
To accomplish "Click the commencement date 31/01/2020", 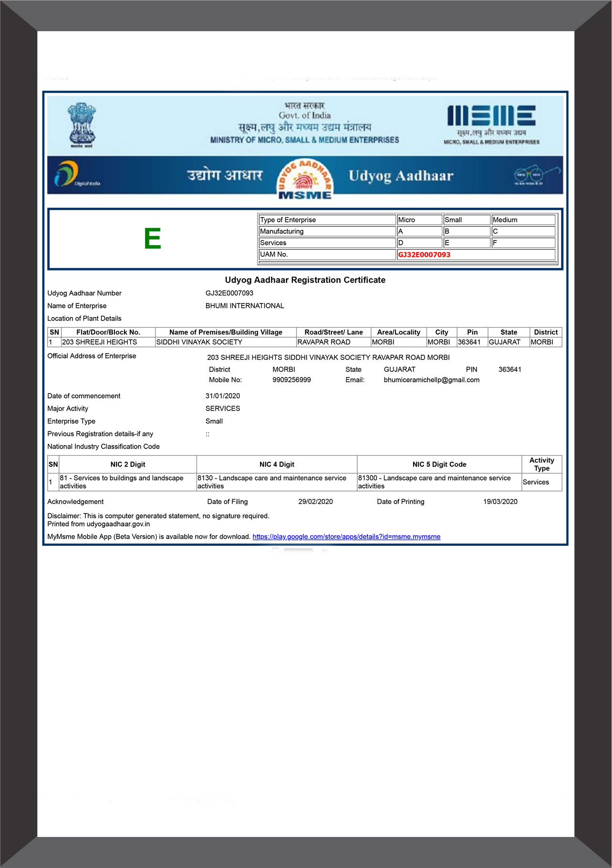I will 223,396.
